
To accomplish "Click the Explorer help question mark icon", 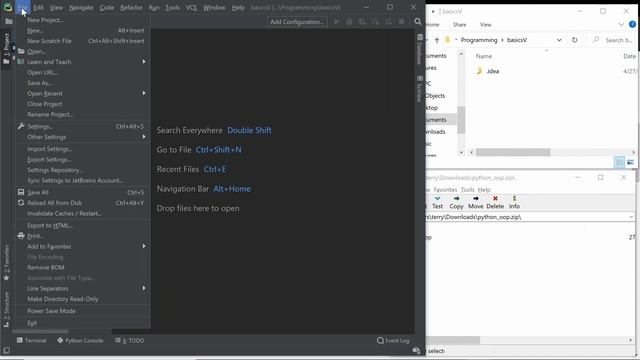I will pos(632,24).
